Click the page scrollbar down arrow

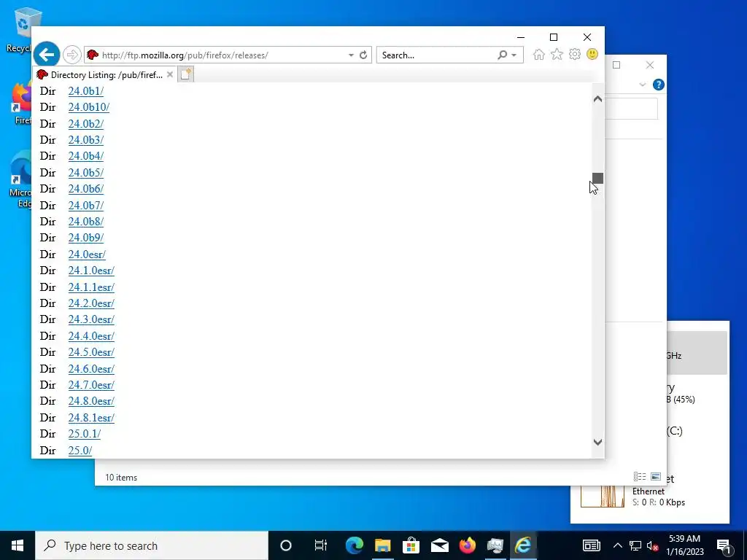pos(597,443)
